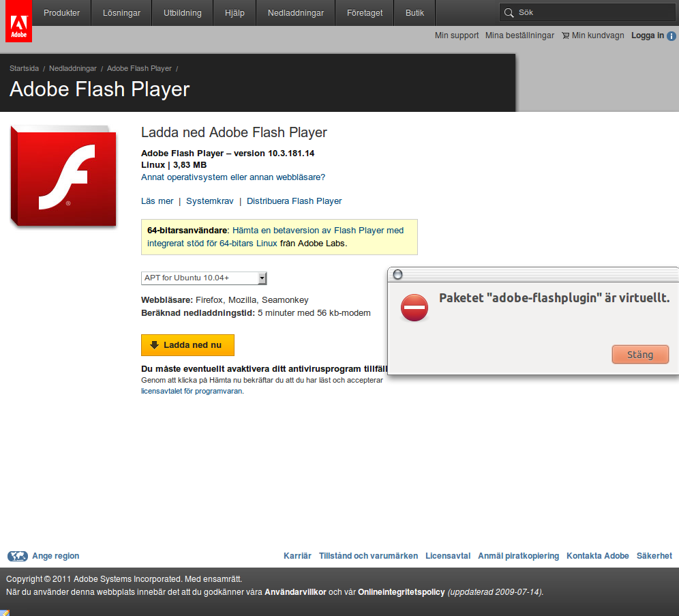Click the Flash Player product box image
Viewport: 679px width, 616px height.
(x=63, y=176)
